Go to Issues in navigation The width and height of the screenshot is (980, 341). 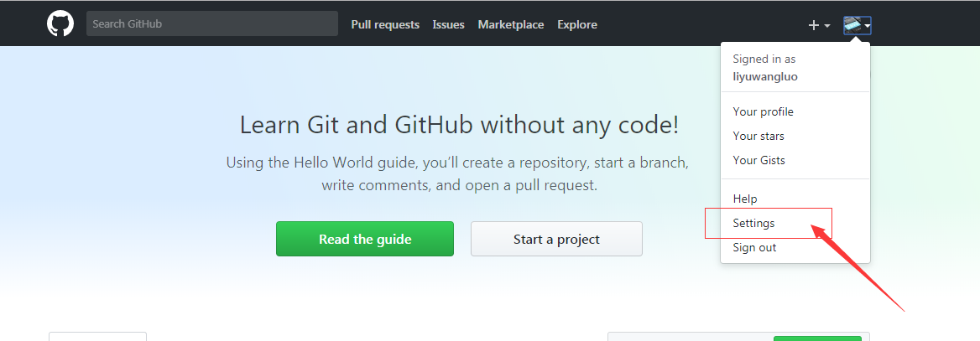(448, 25)
